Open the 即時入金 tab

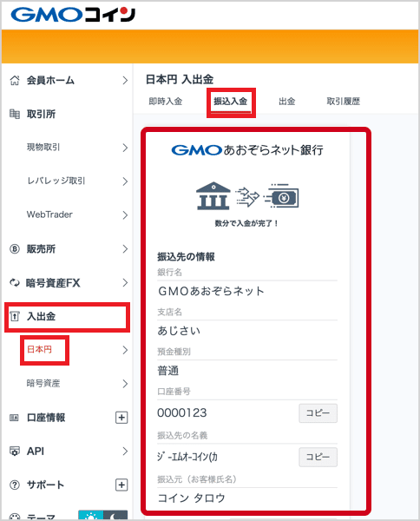tap(166, 102)
